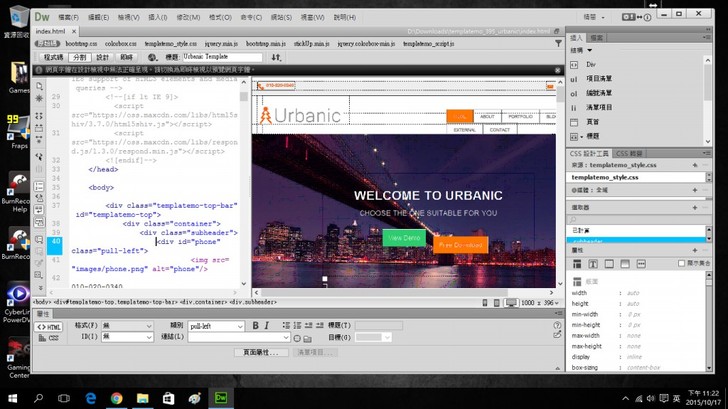Open Dreamweaver from the Windows taskbar
The height and width of the screenshot is (409, 728).
pos(221,398)
